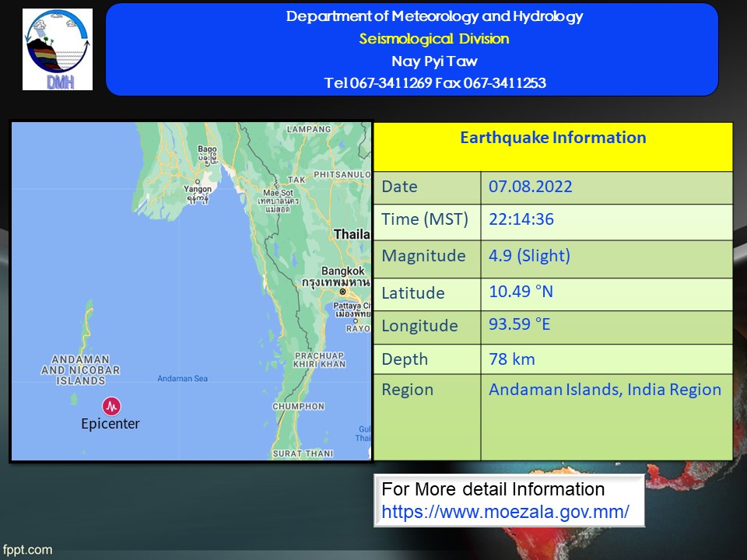
Task: Click 'ANDAMAN AND NICOBAR ISLANDS' map label
Action: click(80, 370)
